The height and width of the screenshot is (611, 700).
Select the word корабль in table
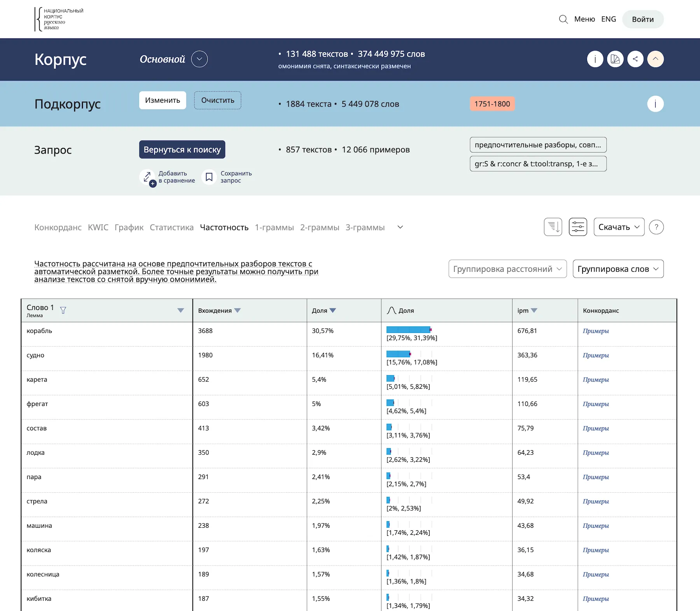pos(39,331)
